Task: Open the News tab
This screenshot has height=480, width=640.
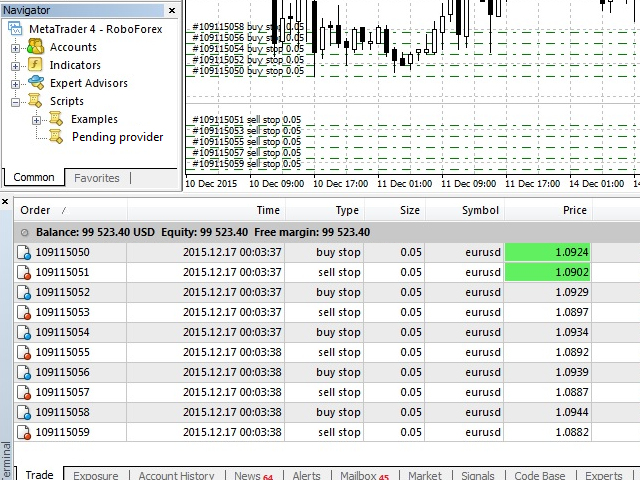Action: coord(253,476)
